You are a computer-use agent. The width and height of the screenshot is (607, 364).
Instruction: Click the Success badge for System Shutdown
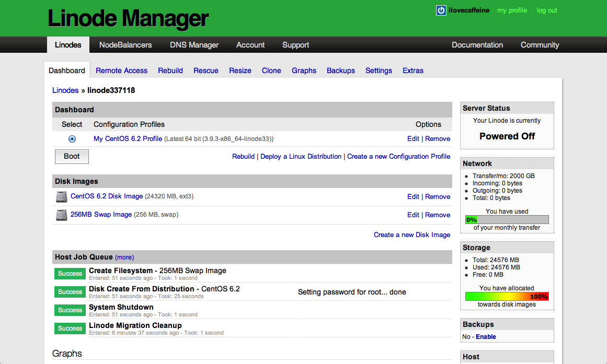click(70, 310)
